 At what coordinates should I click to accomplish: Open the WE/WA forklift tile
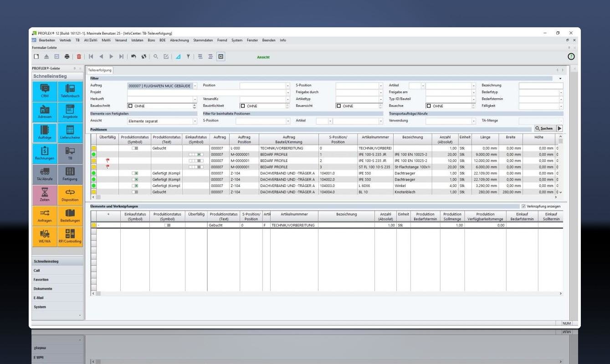(45, 237)
